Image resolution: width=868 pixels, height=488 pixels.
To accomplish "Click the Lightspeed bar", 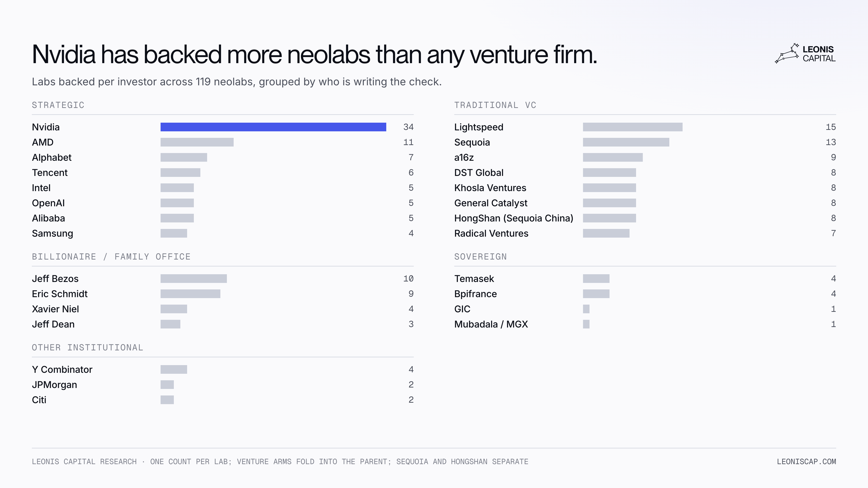I will [x=632, y=127].
